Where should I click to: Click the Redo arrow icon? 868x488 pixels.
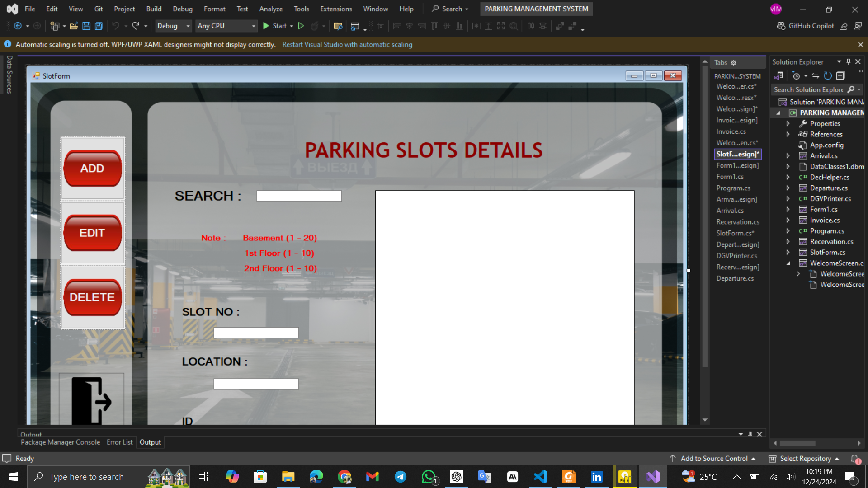click(x=136, y=26)
